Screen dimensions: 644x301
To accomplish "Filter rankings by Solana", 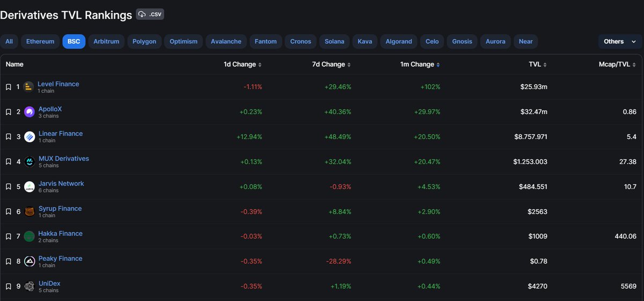I will pyautogui.click(x=334, y=41).
